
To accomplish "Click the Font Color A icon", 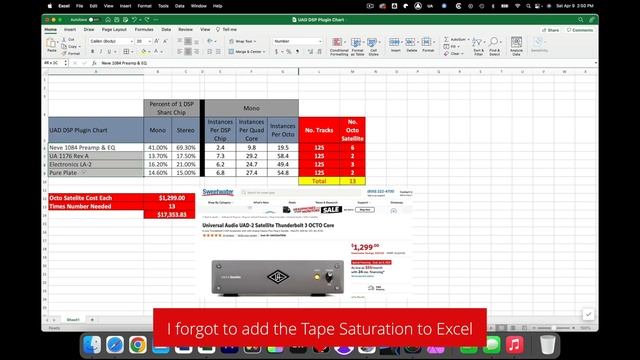I will click(156, 52).
